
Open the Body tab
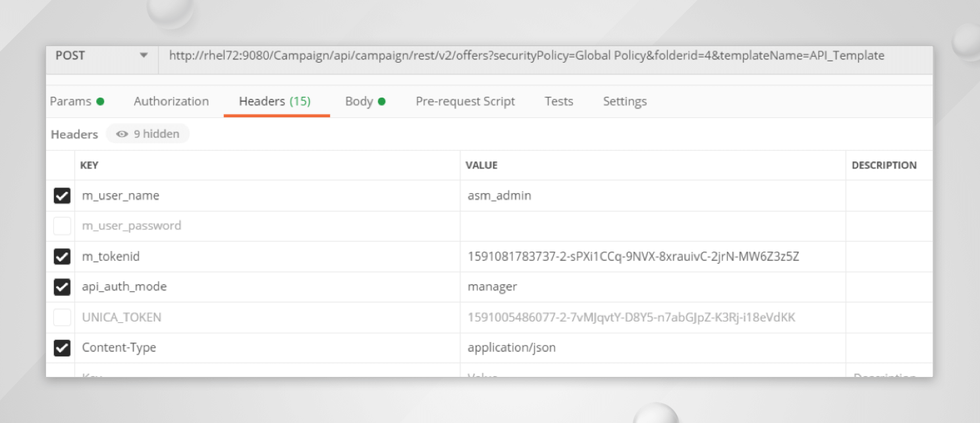[359, 101]
